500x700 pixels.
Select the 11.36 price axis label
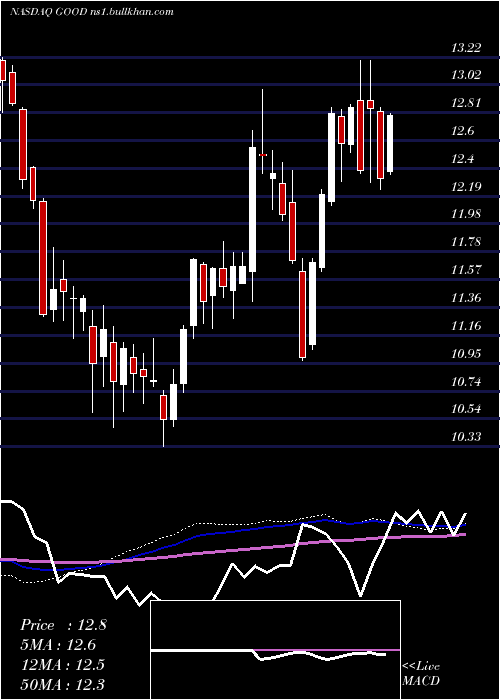tap(467, 298)
